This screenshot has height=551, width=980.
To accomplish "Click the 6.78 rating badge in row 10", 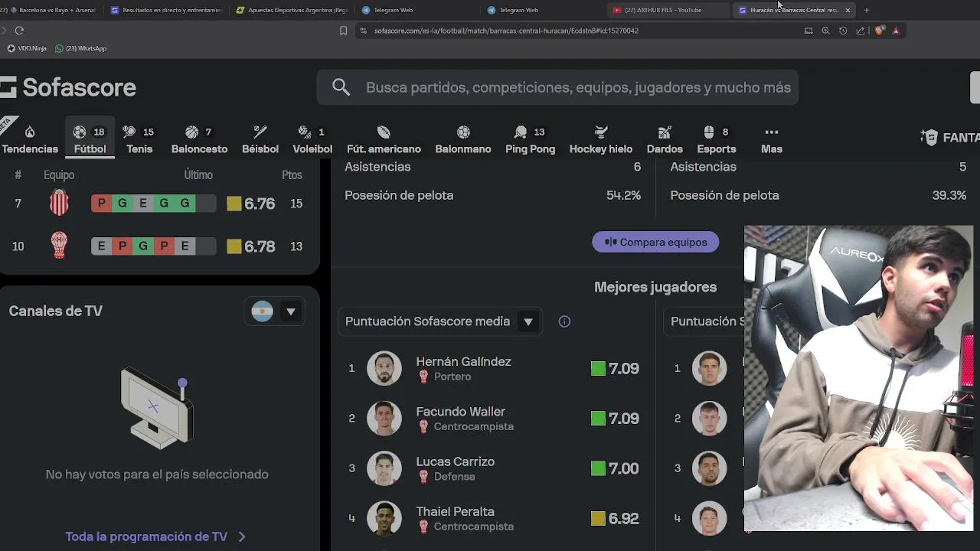I will click(x=251, y=246).
